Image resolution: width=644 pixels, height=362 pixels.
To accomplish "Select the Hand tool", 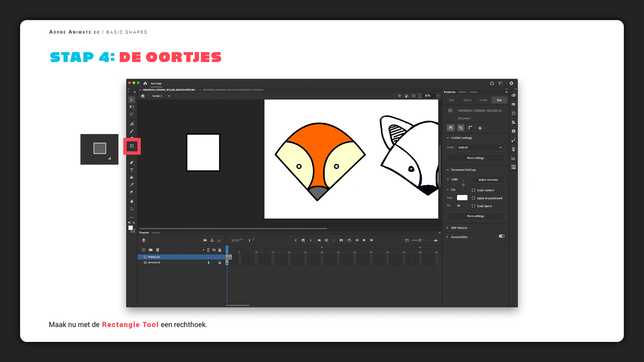I will point(131,201).
